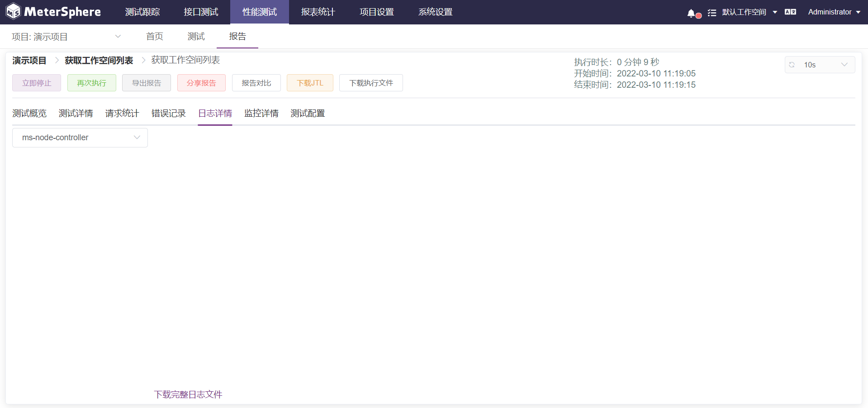Open the 下载JTL download option
The width and height of the screenshot is (868, 408).
tap(310, 83)
